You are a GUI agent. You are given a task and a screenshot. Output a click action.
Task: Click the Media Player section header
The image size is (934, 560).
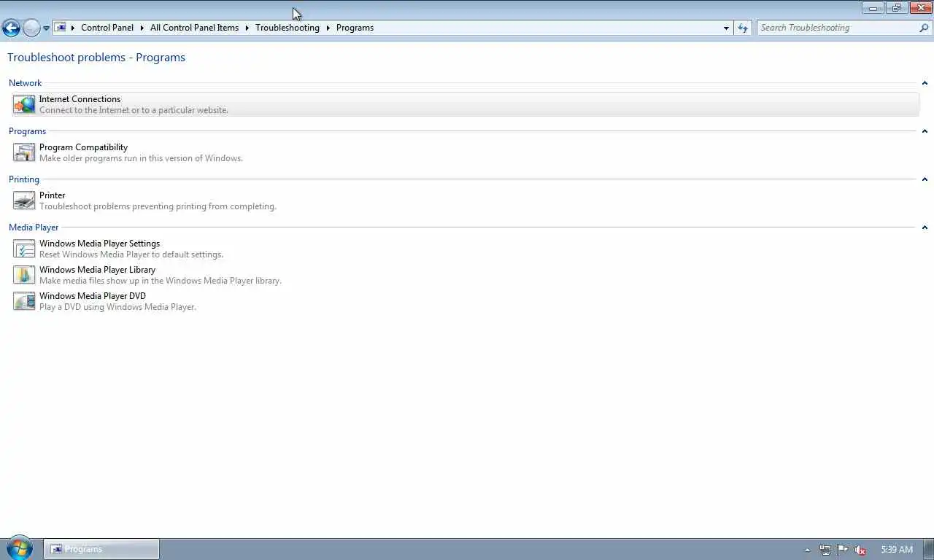click(x=34, y=227)
